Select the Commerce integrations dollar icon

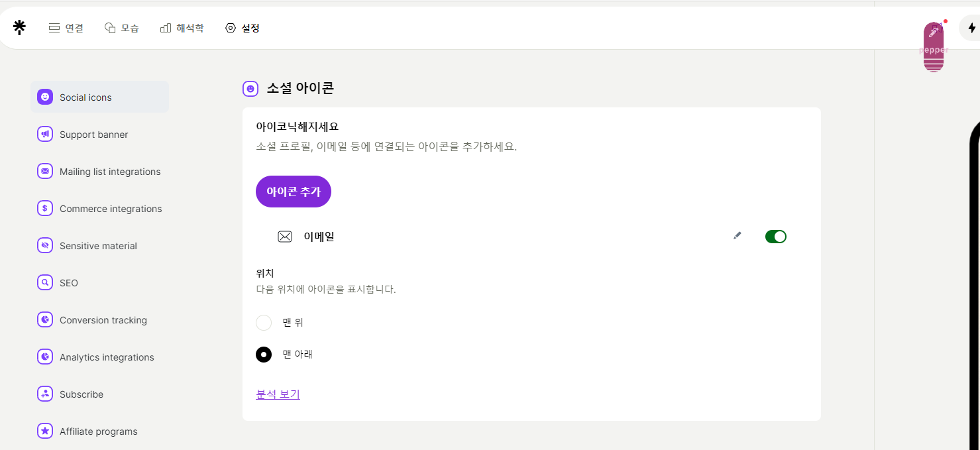(x=44, y=208)
